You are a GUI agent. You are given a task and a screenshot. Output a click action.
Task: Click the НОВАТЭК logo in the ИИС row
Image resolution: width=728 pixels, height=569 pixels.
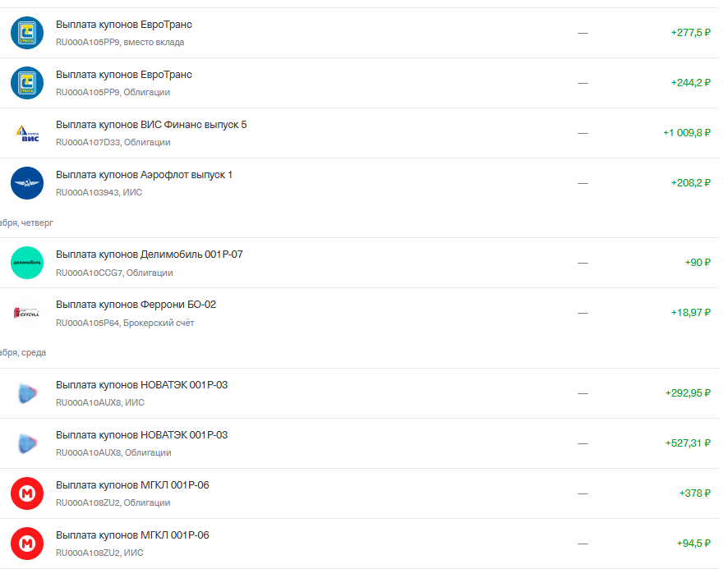(x=26, y=393)
